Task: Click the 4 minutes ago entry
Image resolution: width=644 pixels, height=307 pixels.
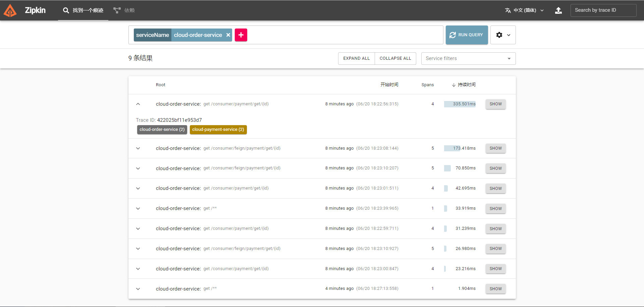Action: tap(339, 289)
